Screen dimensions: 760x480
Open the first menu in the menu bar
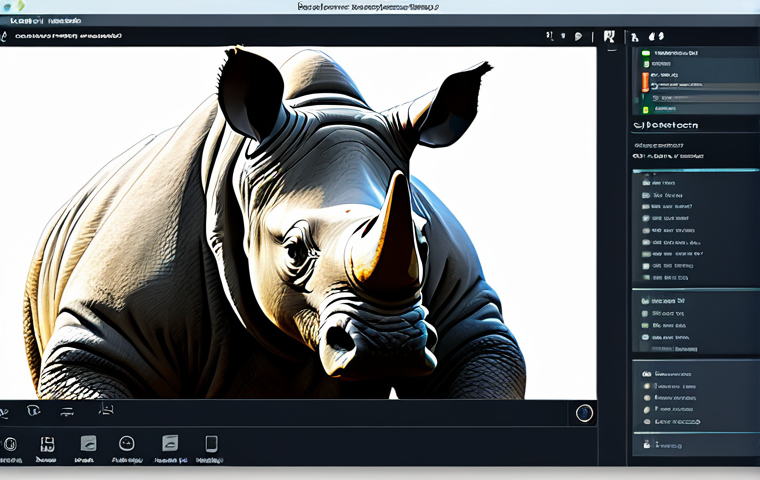[26, 21]
